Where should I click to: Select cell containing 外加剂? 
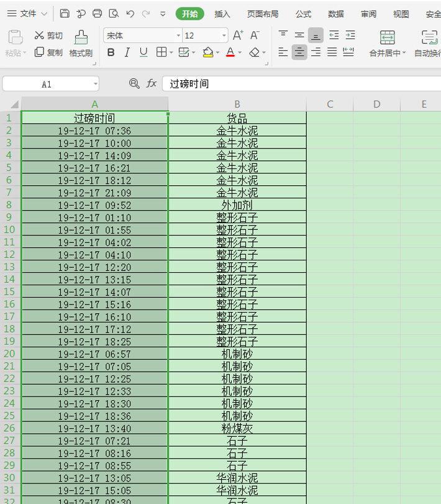coord(237,204)
